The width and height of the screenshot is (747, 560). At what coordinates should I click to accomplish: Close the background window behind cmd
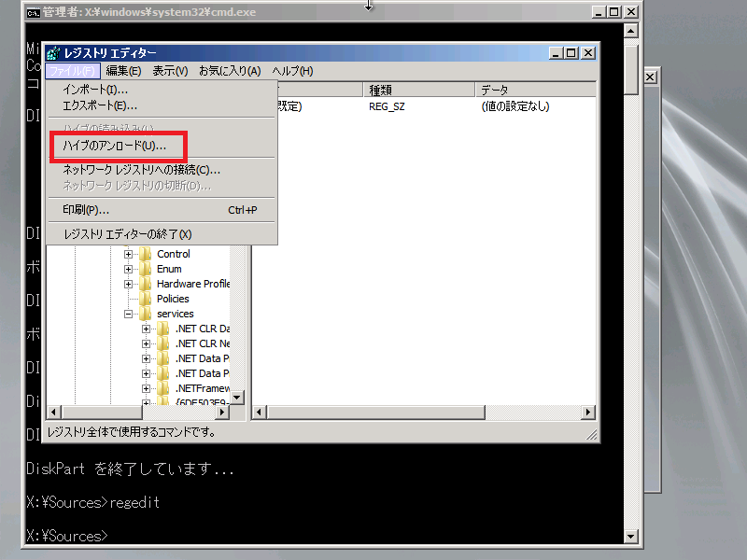[651, 77]
